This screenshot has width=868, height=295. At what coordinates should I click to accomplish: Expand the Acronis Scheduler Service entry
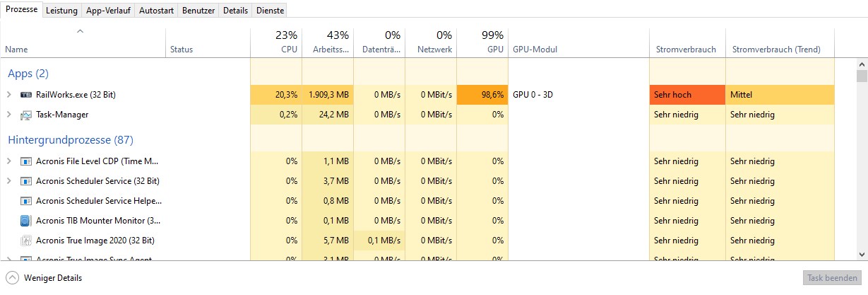(x=8, y=181)
